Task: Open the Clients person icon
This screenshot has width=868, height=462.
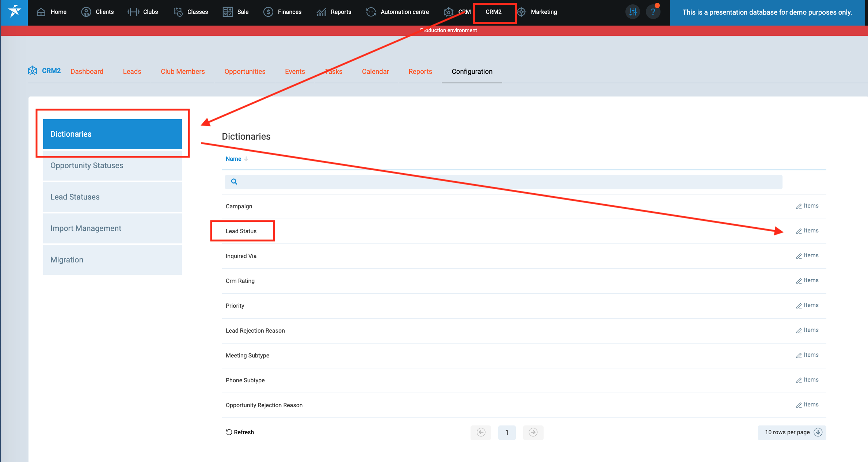Action: (86, 12)
